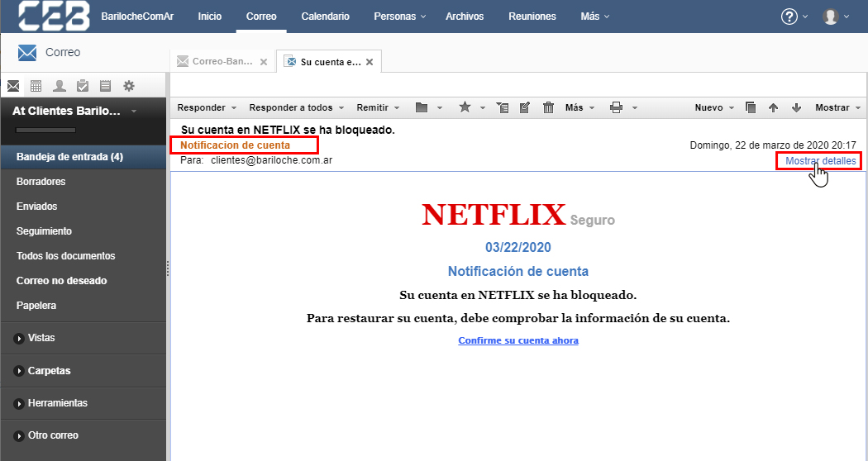Open the notebook list icon in sidebar

click(x=105, y=86)
